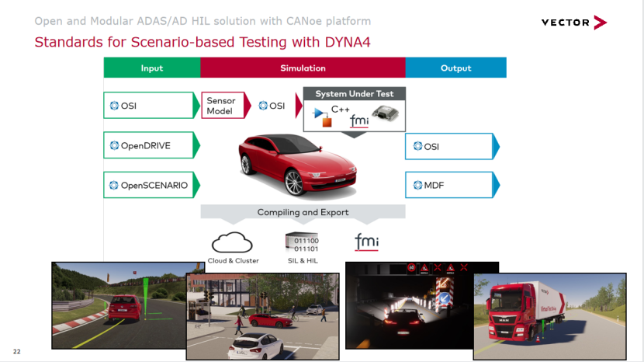644x362 pixels.
Task: Click the Compiling and Export bar
Action: click(303, 212)
